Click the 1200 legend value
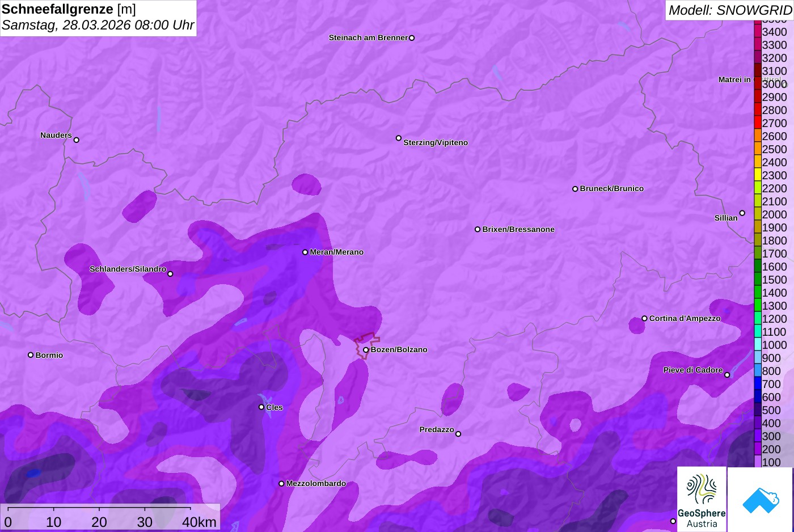794x532 pixels. click(775, 319)
